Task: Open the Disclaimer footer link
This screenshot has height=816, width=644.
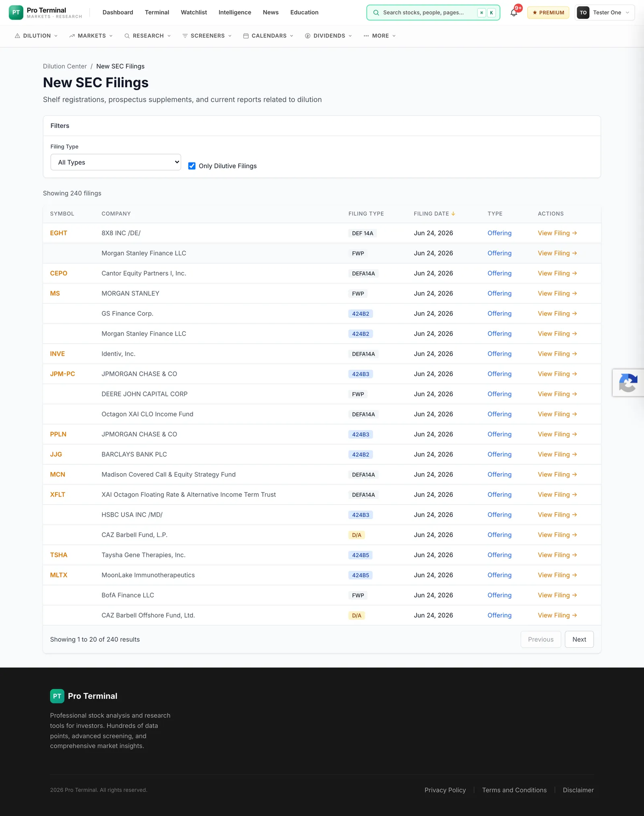Action: (x=578, y=790)
